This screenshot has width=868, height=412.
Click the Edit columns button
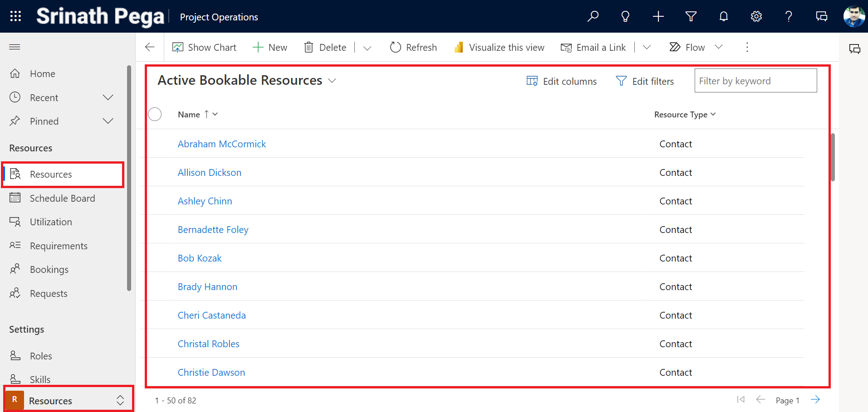tap(562, 81)
